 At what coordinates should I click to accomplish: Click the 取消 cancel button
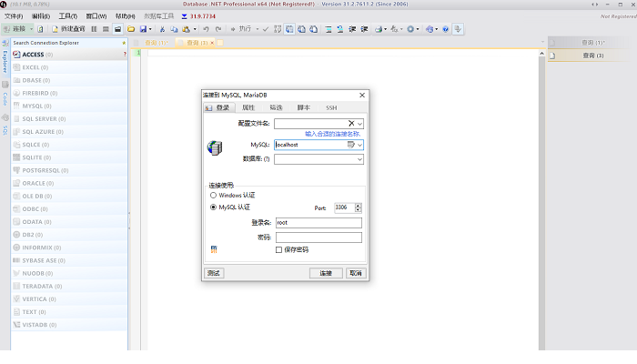coord(356,273)
